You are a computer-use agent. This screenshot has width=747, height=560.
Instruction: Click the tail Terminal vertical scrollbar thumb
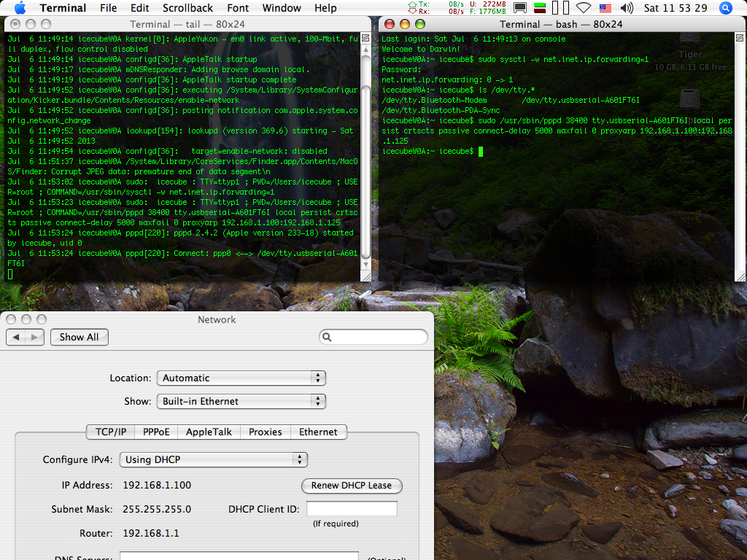point(365,171)
